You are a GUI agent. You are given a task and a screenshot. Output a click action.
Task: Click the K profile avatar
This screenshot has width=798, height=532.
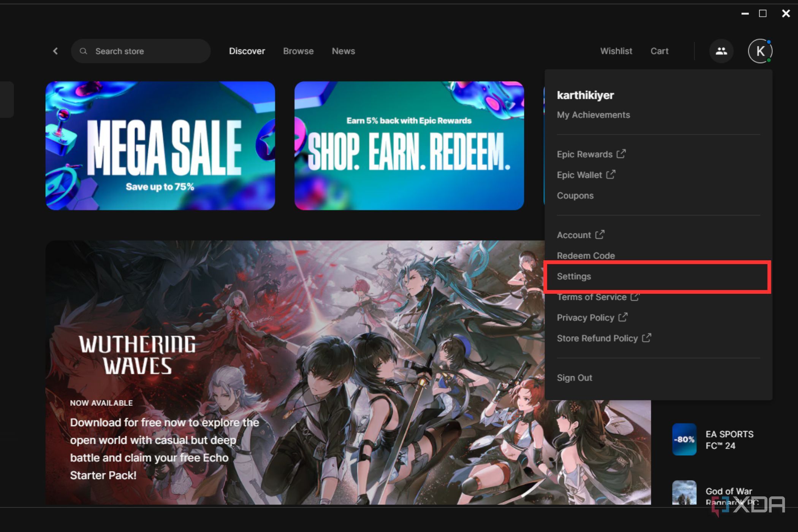point(760,51)
